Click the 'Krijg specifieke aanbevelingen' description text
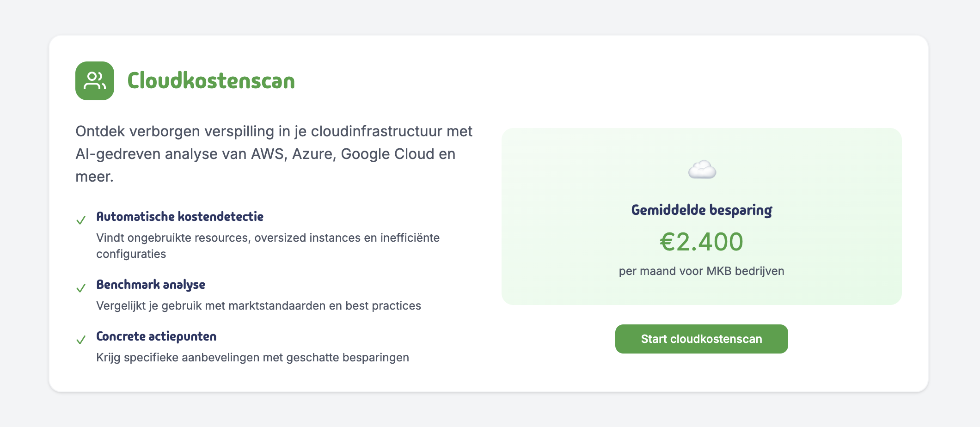Screen dimensions: 980x427 pyautogui.click(x=252, y=358)
